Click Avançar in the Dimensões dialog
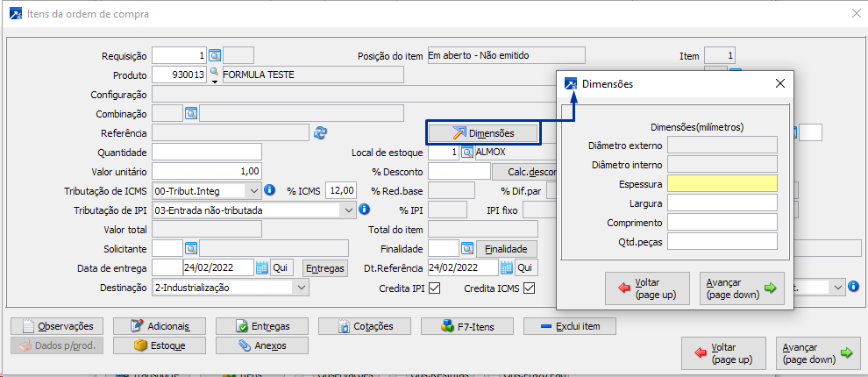The image size is (868, 377). (x=742, y=288)
